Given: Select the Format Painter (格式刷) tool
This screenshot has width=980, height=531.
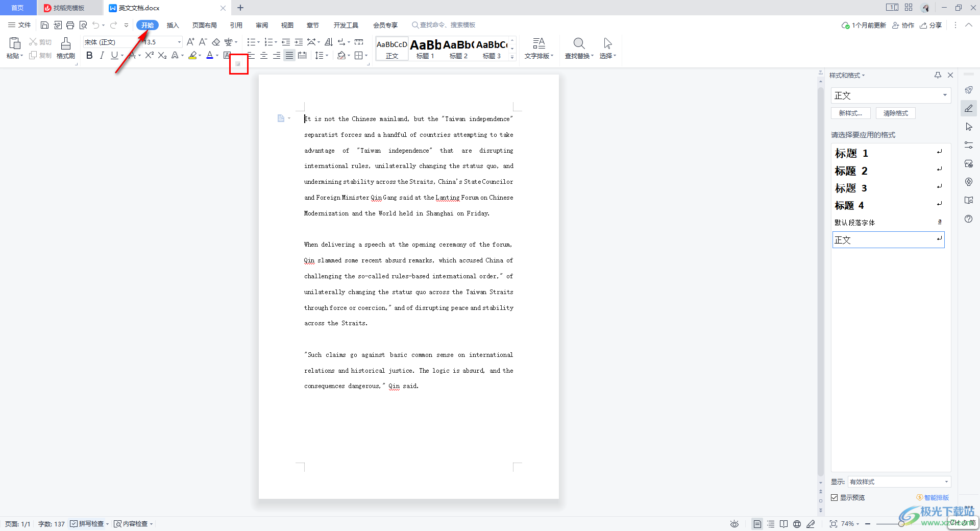Looking at the screenshot, I should (x=66, y=49).
